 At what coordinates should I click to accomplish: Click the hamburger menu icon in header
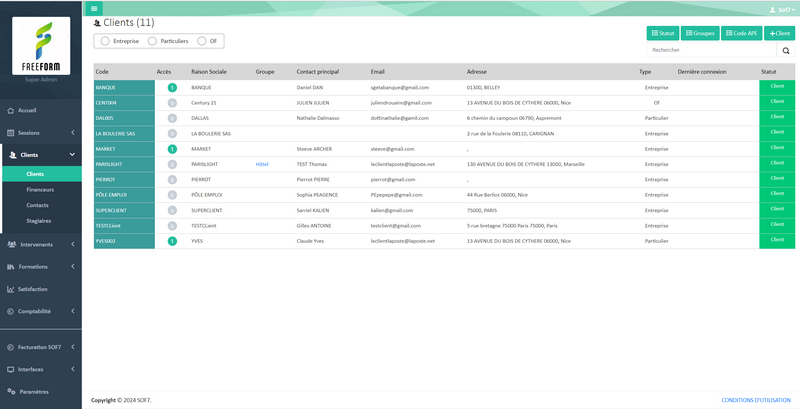click(x=95, y=8)
